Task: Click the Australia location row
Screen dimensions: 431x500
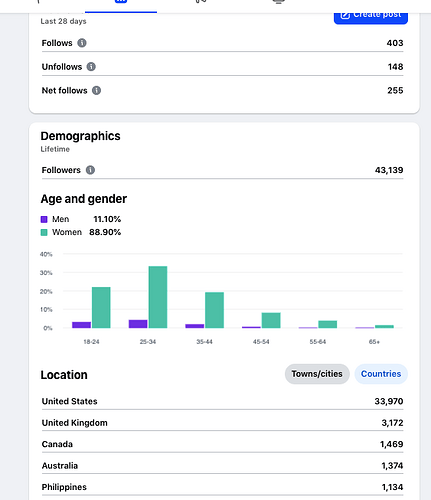Action: tap(222, 466)
